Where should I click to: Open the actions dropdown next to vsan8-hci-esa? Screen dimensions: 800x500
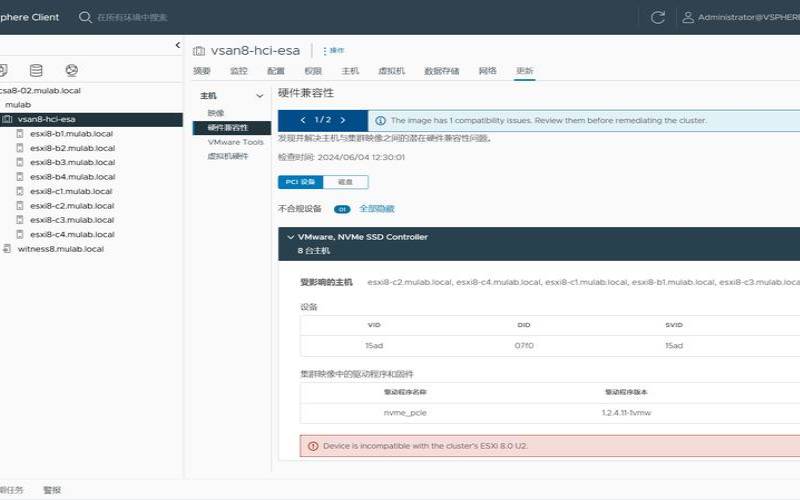[334, 51]
